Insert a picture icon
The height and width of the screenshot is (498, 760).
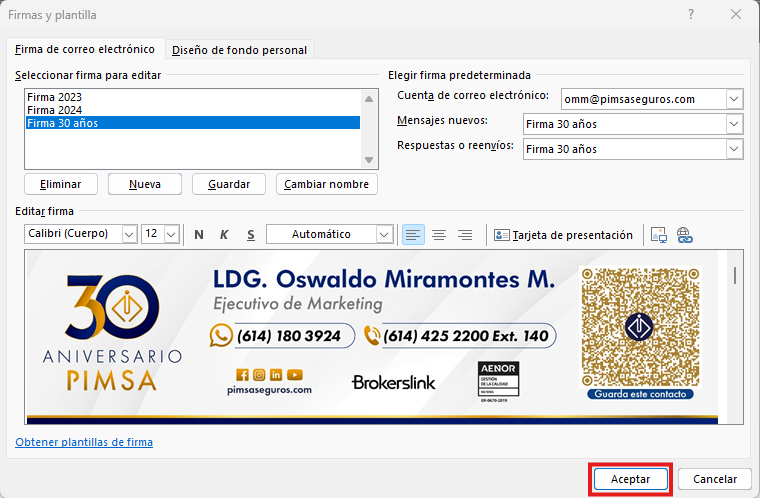(x=659, y=235)
